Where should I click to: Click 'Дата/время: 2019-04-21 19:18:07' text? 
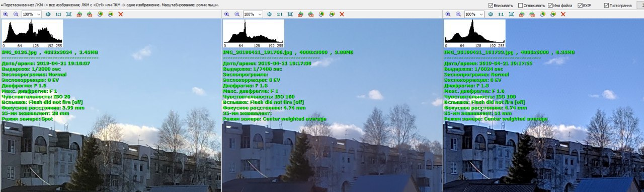tap(46, 63)
